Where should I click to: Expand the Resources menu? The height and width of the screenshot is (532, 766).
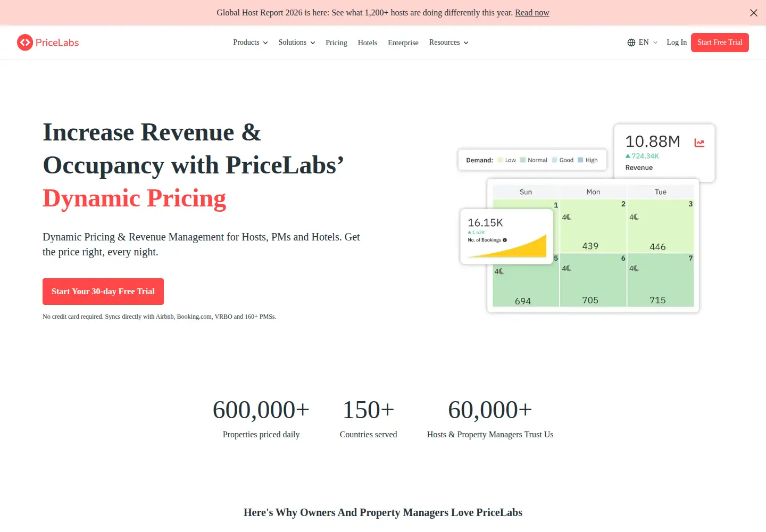448,43
